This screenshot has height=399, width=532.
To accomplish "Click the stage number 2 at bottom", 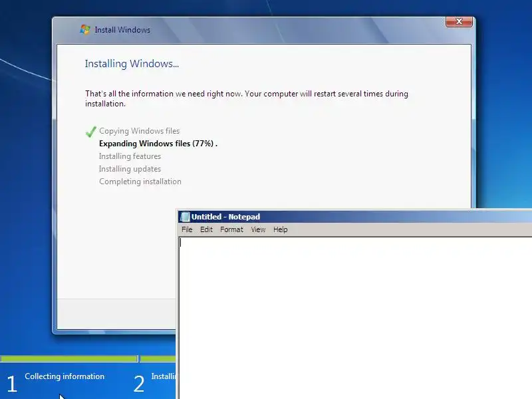I will click(139, 384).
